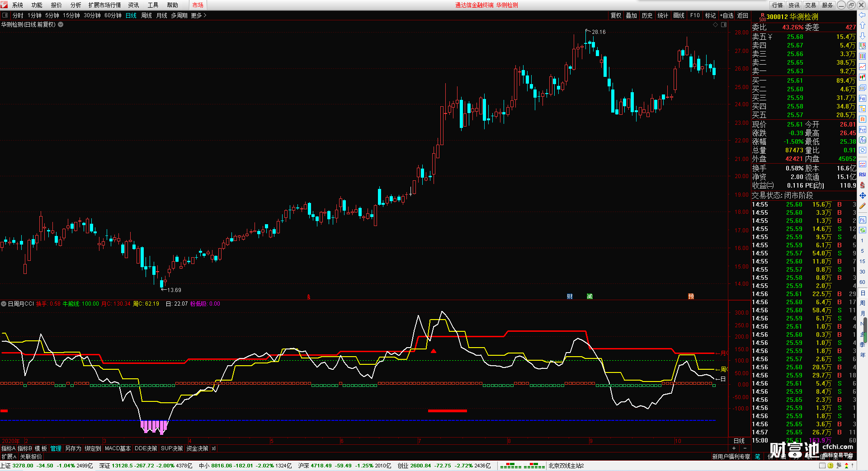Toggle the square panel button at chart corner
The image size is (868, 471).
(x=723, y=25)
